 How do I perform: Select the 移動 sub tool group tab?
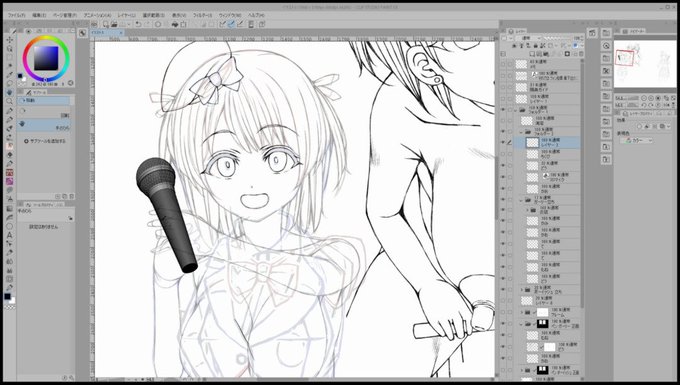click(x=44, y=100)
